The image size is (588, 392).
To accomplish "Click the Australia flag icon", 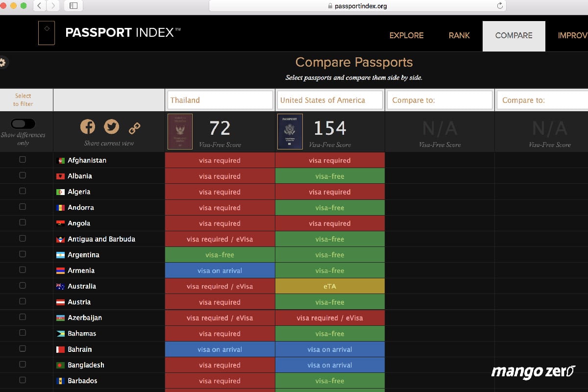I will (61, 286).
